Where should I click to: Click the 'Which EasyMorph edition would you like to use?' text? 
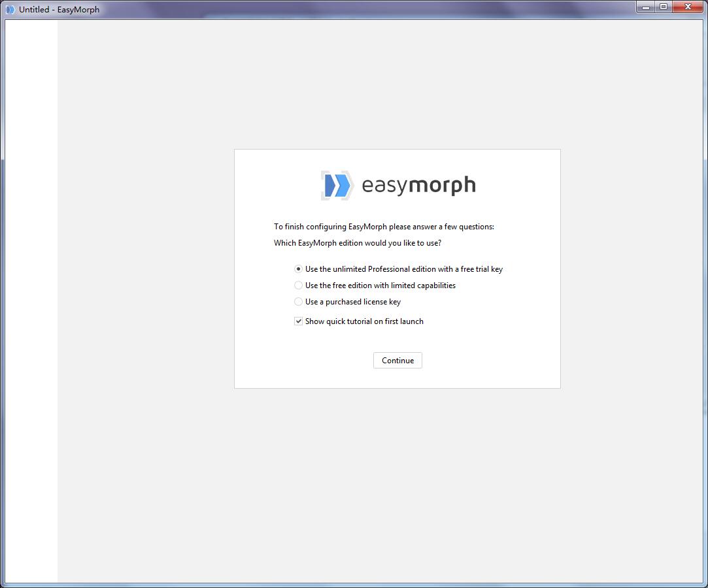point(357,243)
